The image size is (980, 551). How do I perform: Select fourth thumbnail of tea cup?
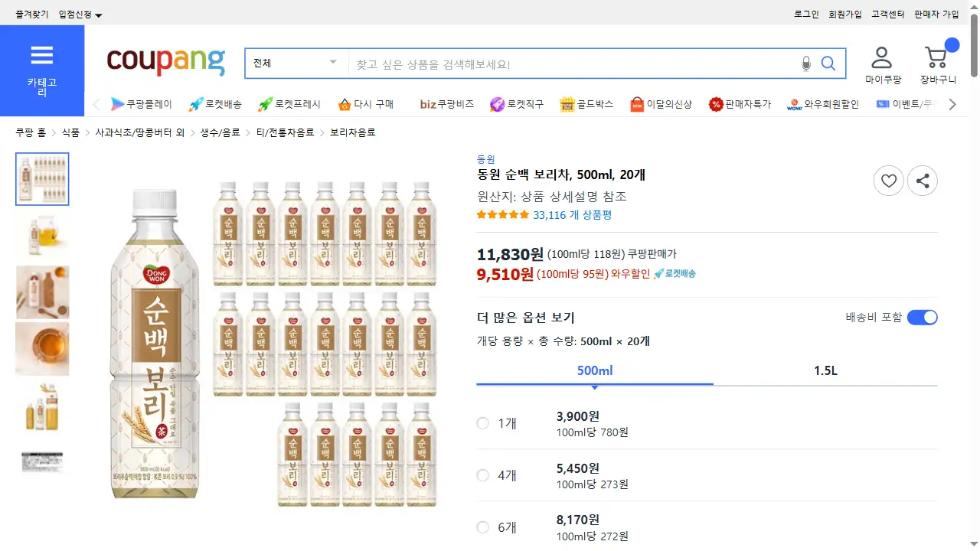(42, 349)
